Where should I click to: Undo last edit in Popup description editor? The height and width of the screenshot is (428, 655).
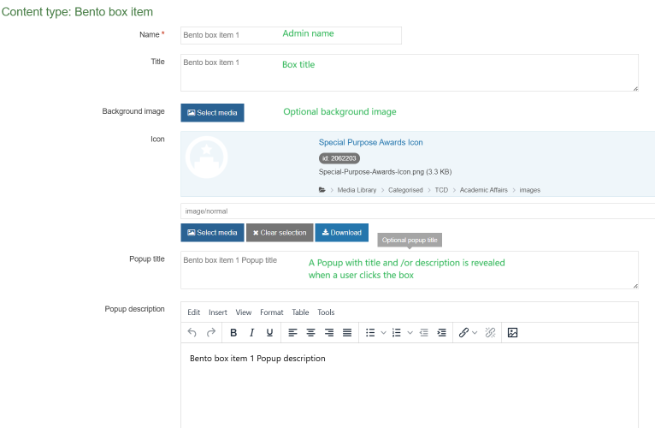point(192,332)
